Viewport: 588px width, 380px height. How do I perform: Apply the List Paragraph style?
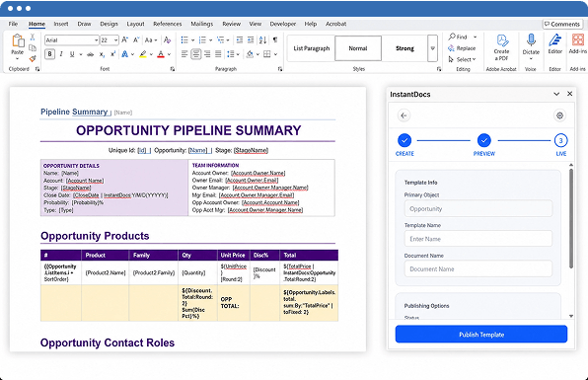311,48
